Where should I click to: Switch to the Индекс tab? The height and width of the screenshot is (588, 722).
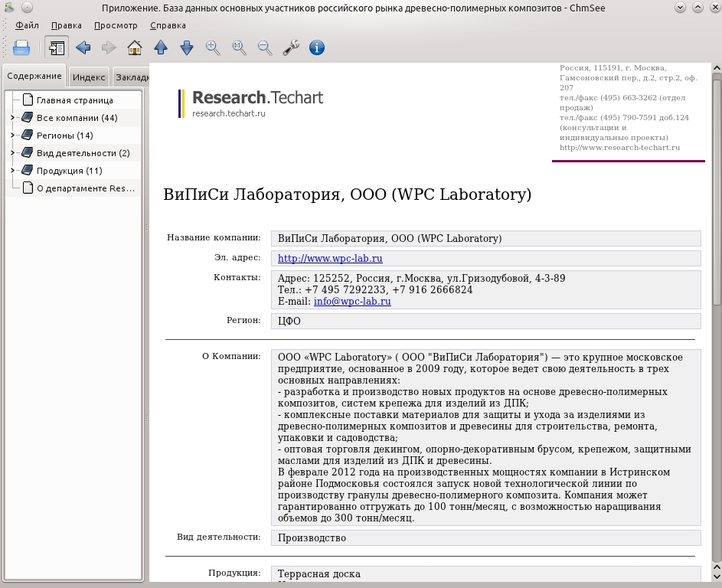(x=89, y=77)
